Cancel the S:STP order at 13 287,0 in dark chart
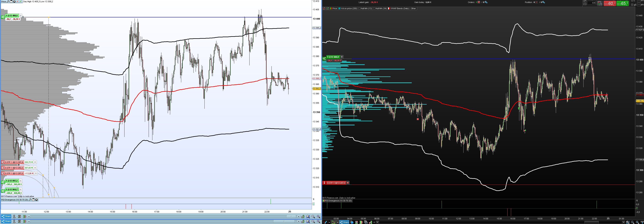The height and width of the screenshot is (224, 644). (x=347, y=183)
